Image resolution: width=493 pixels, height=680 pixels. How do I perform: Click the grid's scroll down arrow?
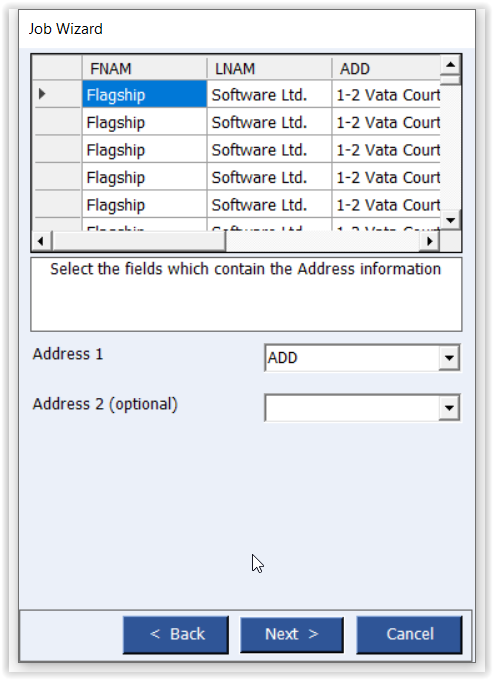coord(451,220)
